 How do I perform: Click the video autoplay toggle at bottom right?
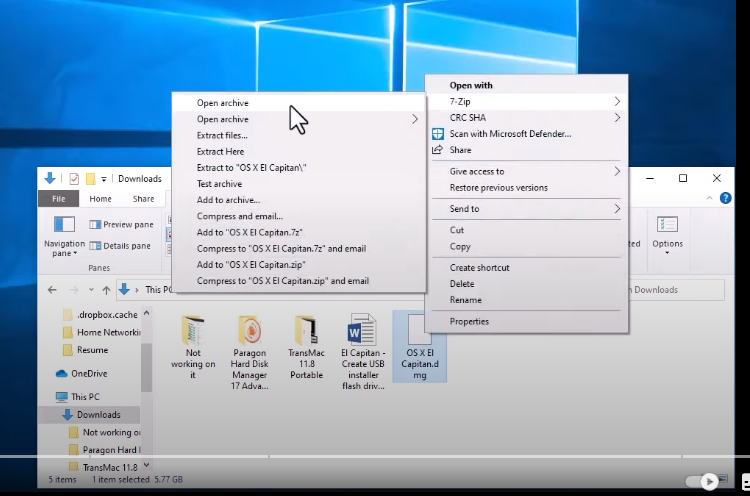[x=702, y=482]
